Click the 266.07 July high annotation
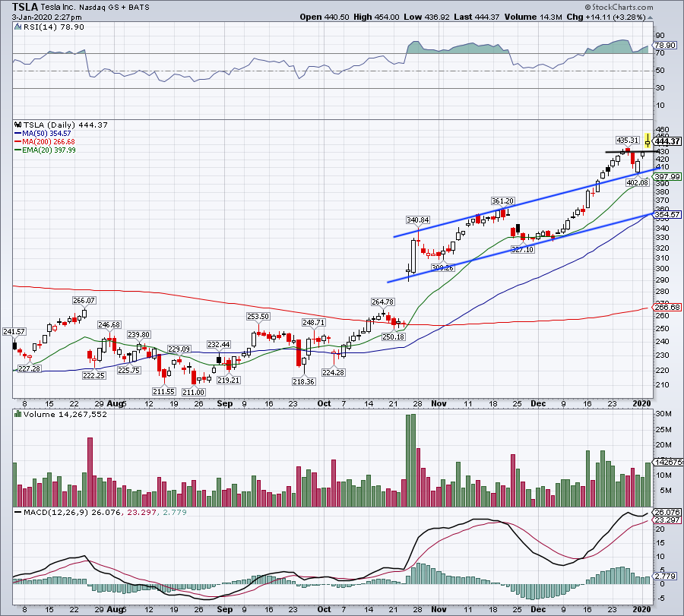 click(84, 300)
